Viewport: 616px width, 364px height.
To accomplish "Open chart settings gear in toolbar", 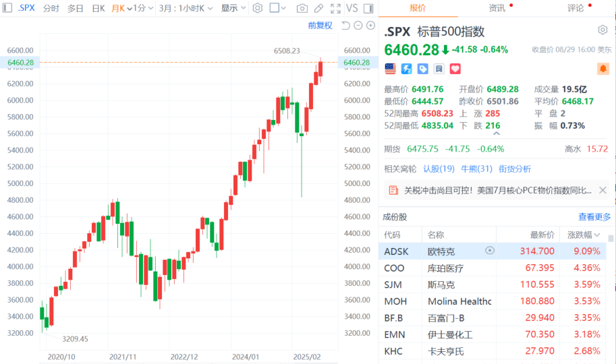I will click(x=257, y=8).
